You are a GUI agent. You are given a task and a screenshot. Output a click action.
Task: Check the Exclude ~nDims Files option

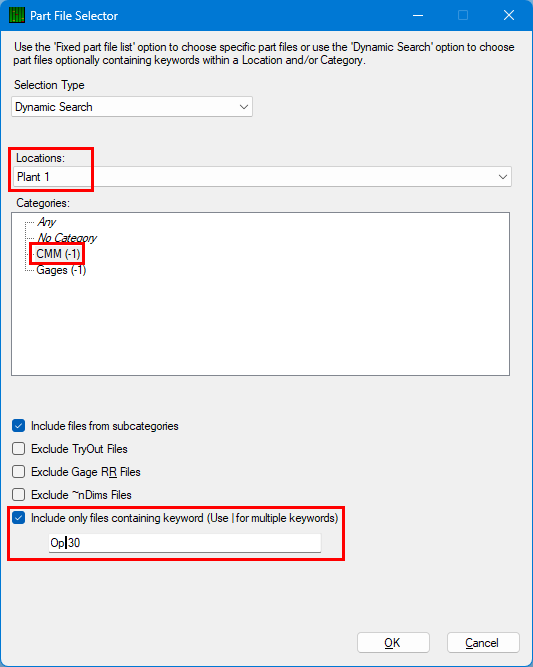(19, 495)
